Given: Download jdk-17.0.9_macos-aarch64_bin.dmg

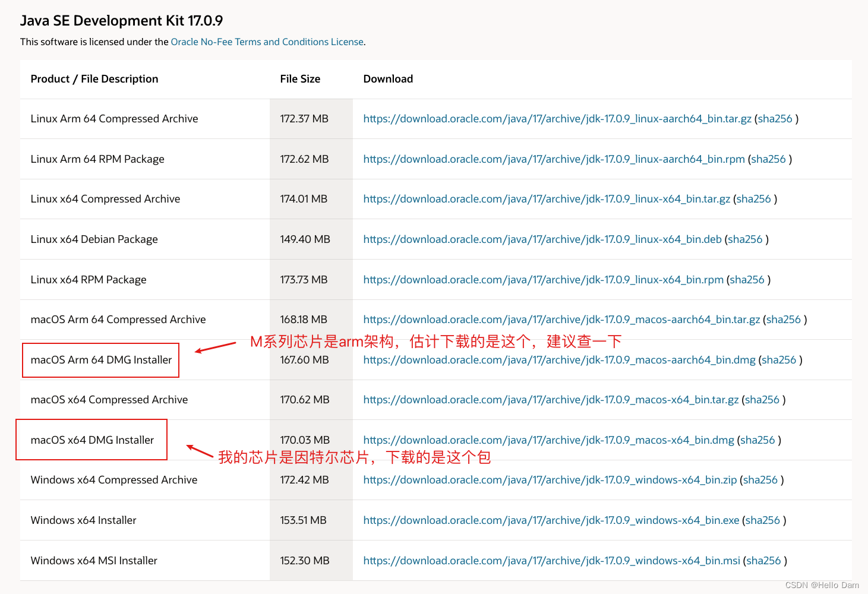Looking at the screenshot, I should [x=559, y=360].
